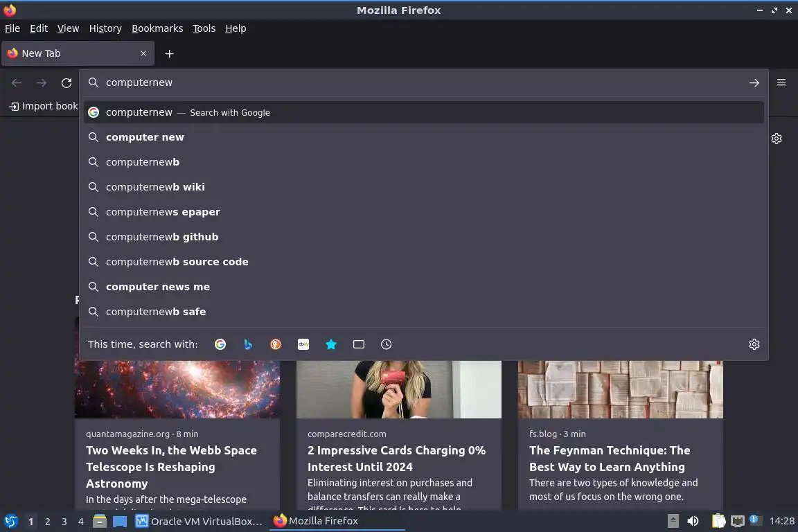Click the 14:28 clock
Image resolution: width=798 pixels, height=532 pixels.
pos(781,521)
